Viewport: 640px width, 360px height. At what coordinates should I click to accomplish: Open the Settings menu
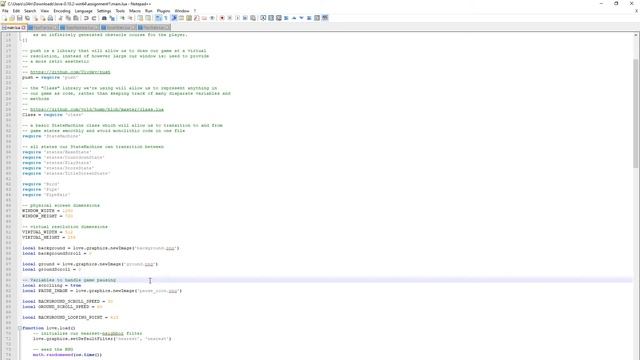(x=104, y=11)
